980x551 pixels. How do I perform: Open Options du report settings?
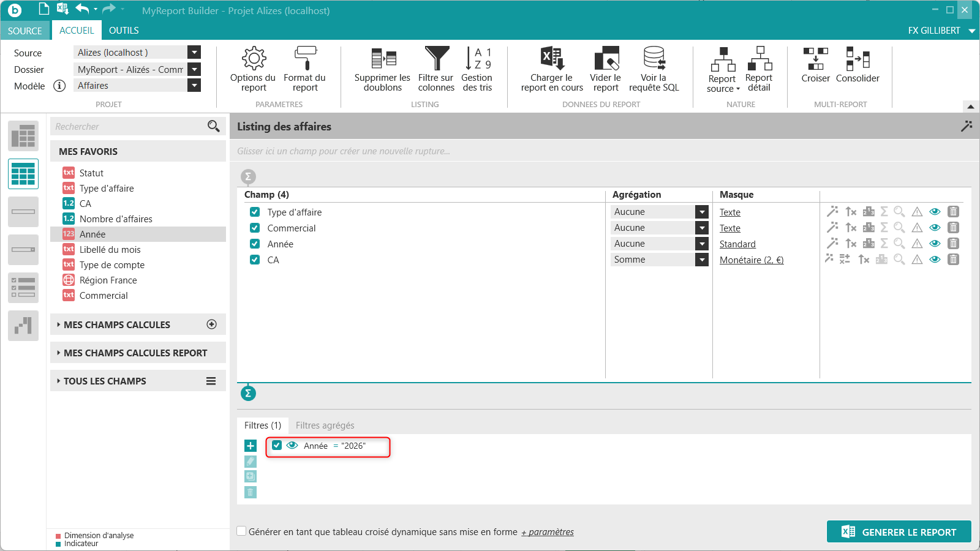click(253, 69)
